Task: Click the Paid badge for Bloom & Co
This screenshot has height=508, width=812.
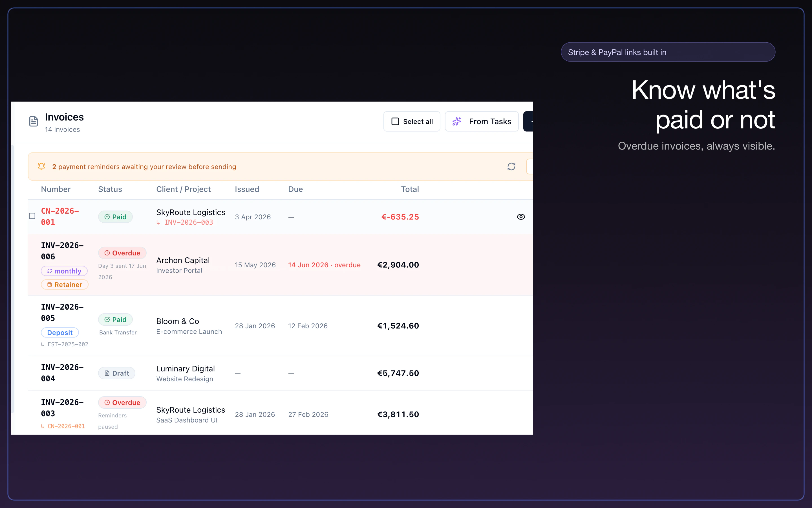Action: point(115,319)
